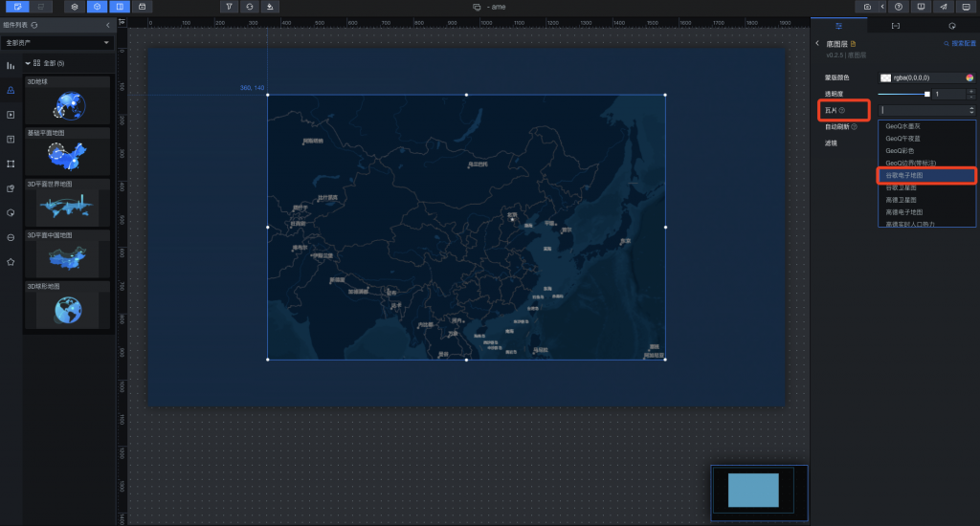Click the small chevron beside the camera icon
Viewport: 980px width, 526px height.
(x=882, y=7)
